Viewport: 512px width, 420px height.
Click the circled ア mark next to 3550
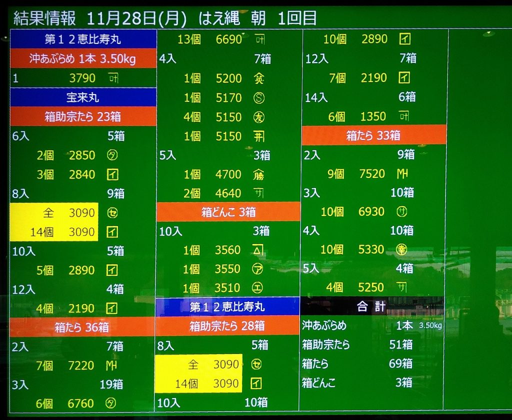click(259, 269)
